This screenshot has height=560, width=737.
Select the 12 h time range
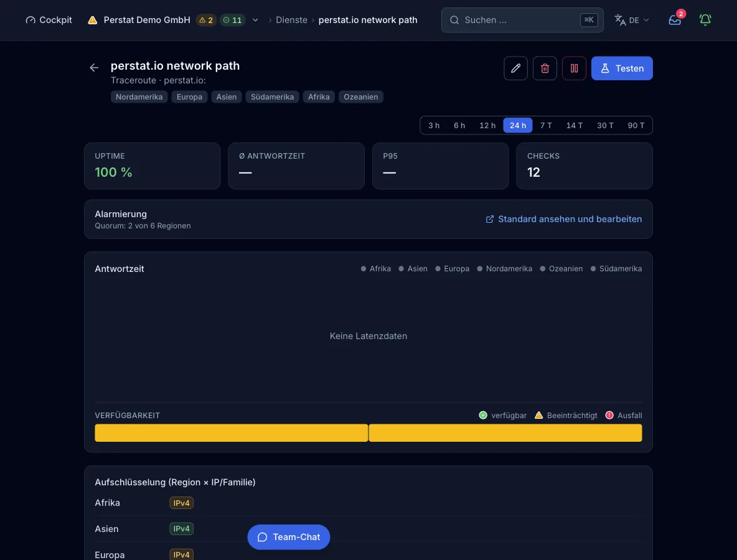click(487, 126)
